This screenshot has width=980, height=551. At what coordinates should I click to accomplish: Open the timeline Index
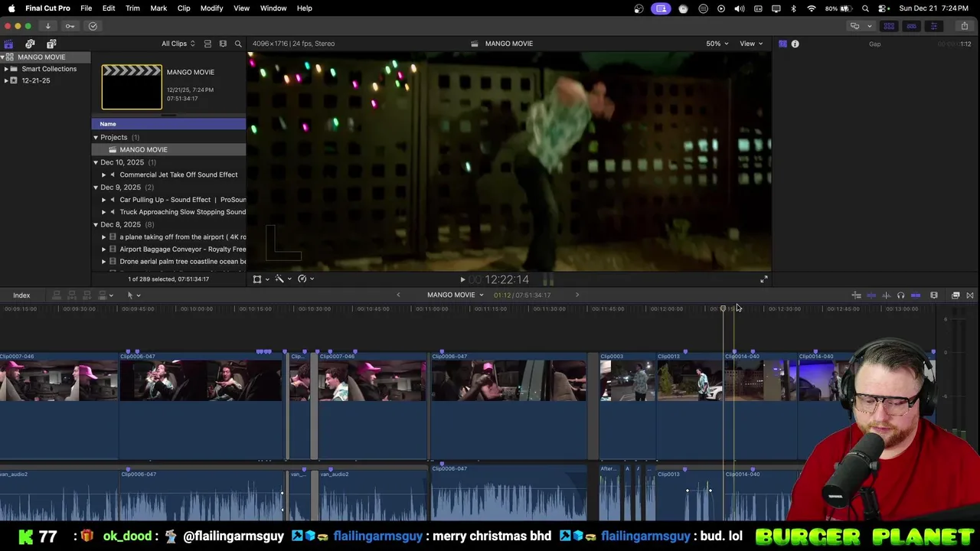pos(21,295)
